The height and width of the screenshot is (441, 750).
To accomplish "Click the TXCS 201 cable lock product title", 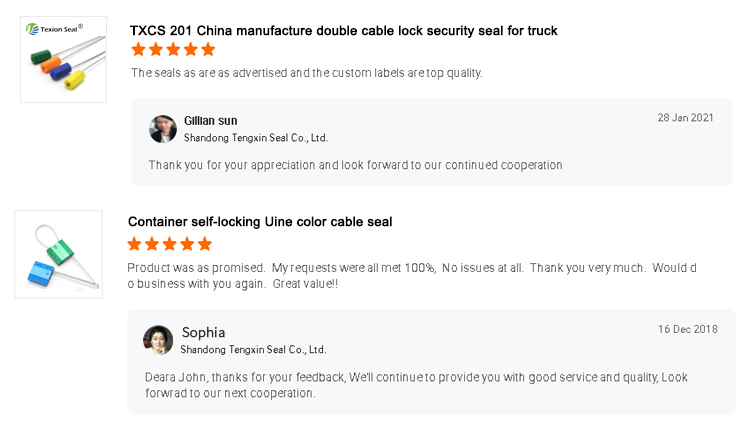I will click(343, 31).
